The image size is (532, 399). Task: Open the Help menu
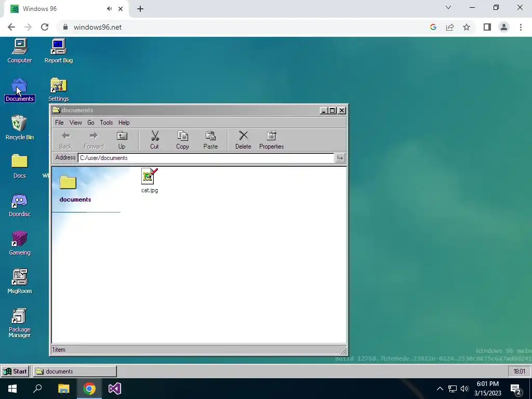coord(124,123)
